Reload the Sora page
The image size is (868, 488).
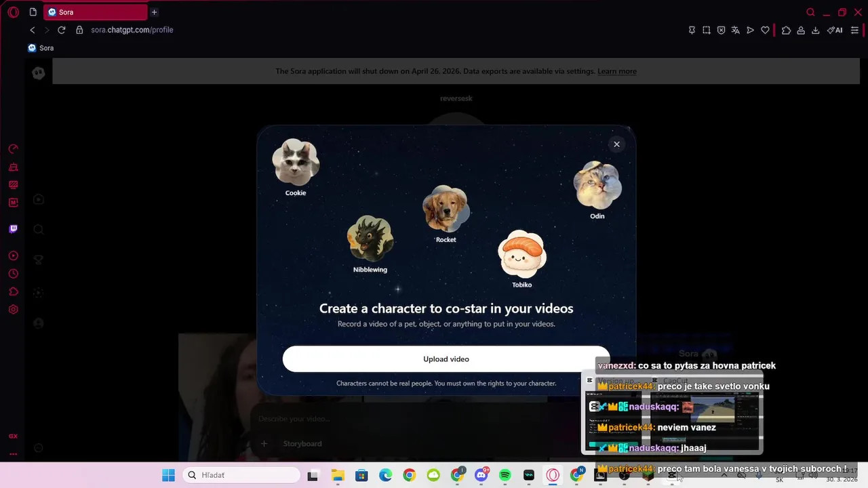(62, 30)
